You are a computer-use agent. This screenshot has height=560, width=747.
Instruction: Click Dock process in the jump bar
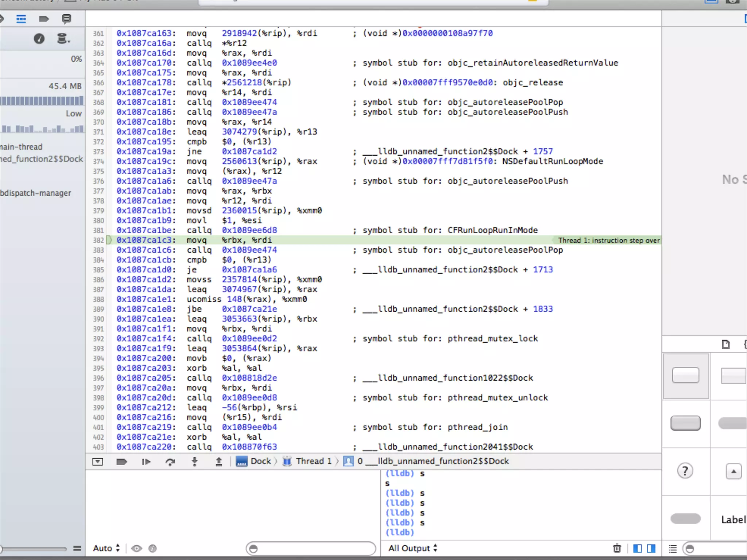pos(260,461)
